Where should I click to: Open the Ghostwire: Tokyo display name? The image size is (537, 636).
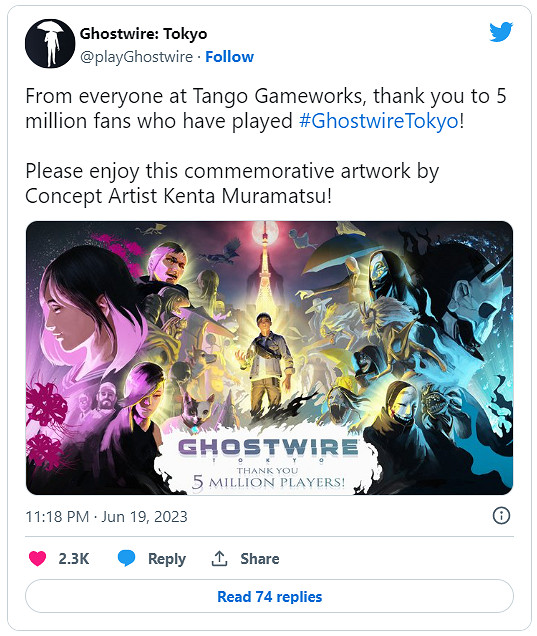[x=144, y=34]
